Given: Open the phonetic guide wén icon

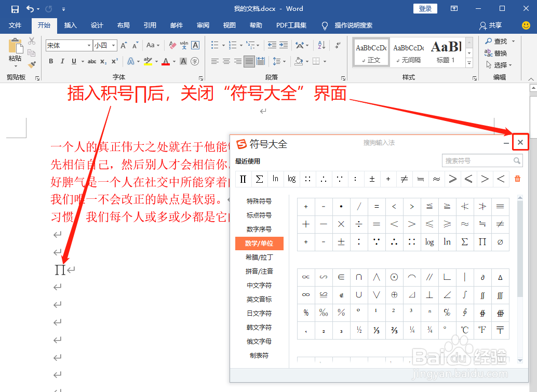Looking at the screenshot, I should coord(184,45).
